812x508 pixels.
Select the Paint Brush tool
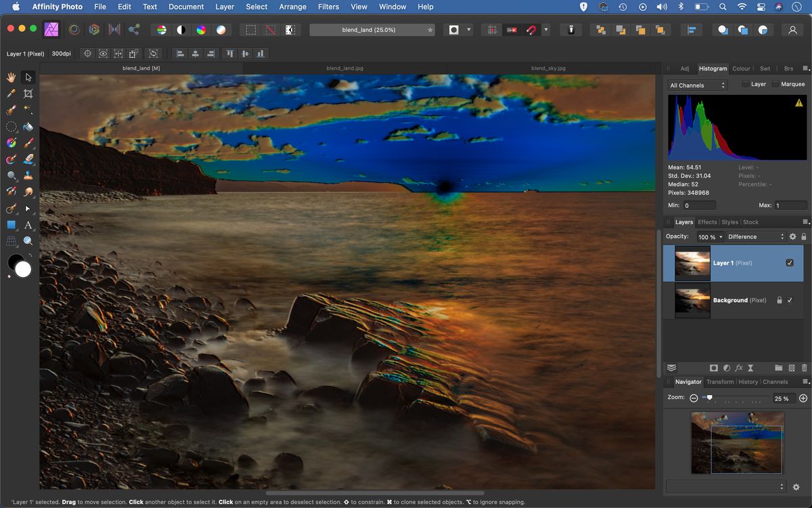click(x=28, y=142)
